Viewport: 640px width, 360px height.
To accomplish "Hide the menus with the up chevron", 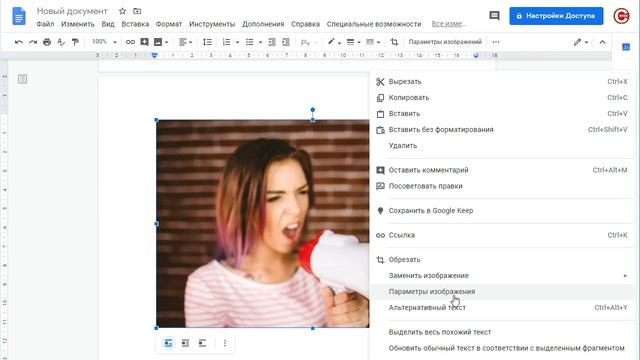I will click(x=602, y=42).
